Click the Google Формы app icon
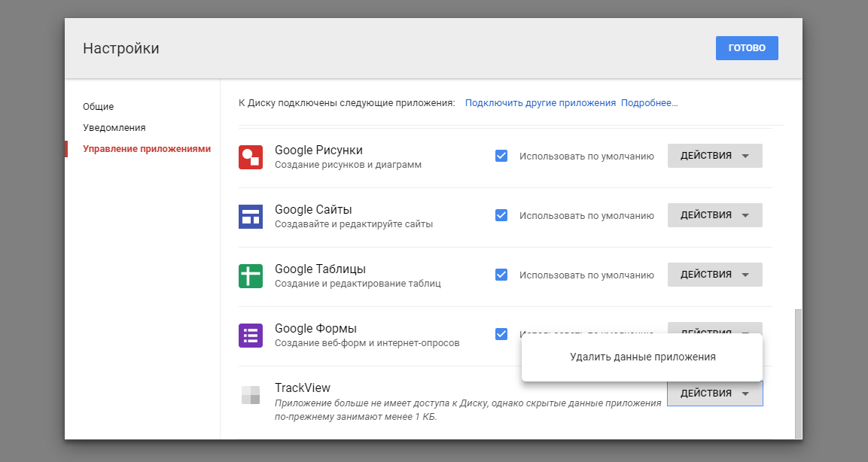The image size is (868, 462). [250, 336]
